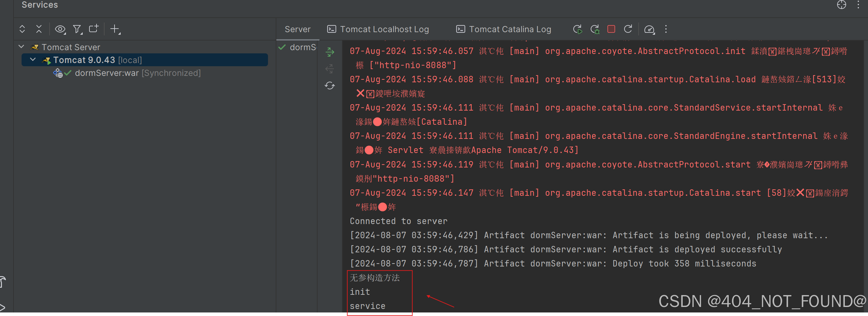This screenshot has height=316, width=868.
Task: Click the target locate icon at top right
Action: [x=841, y=5]
